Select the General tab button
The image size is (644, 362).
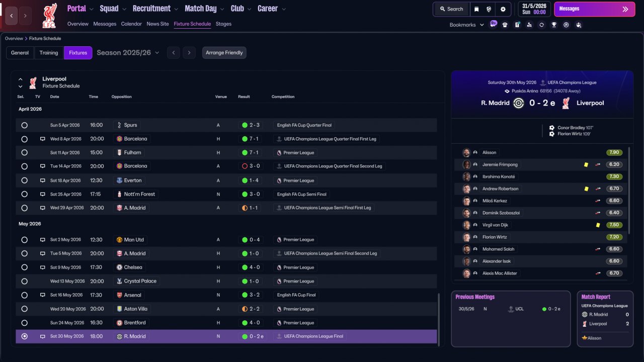(x=20, y=53)
